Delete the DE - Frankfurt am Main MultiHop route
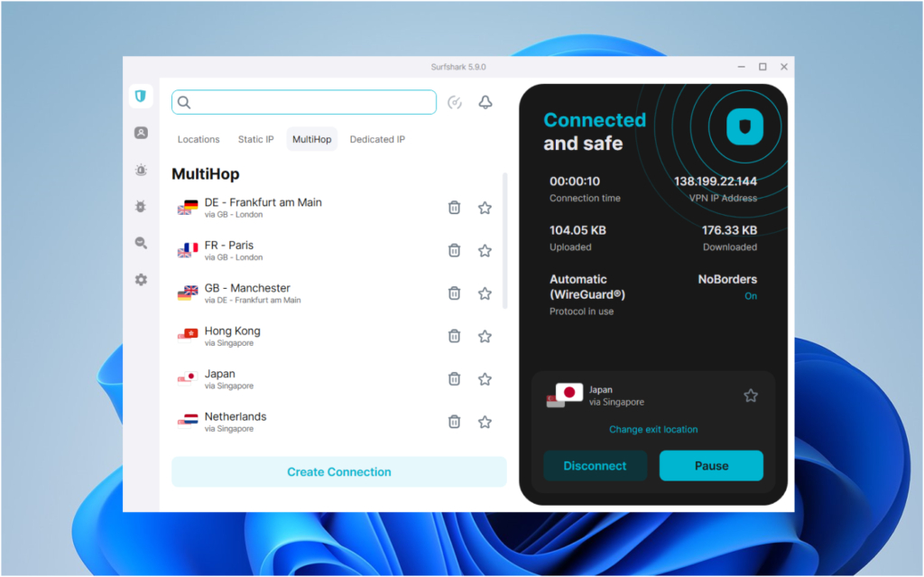 [x=454, y=207]
